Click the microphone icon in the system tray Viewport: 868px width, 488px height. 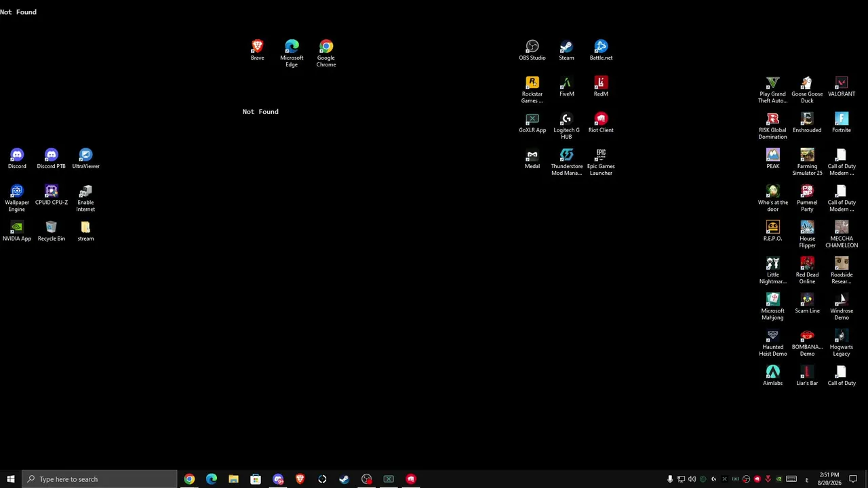(x=670, y=479)
